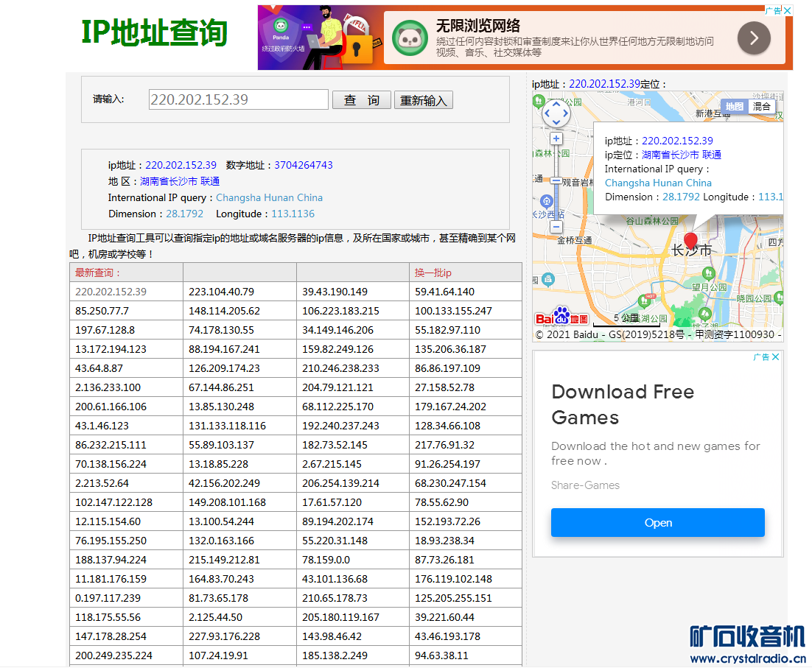Click the arrow button on the Panda banner ad
The height and width of the screenshot is (668, 812).
point(754,38)
